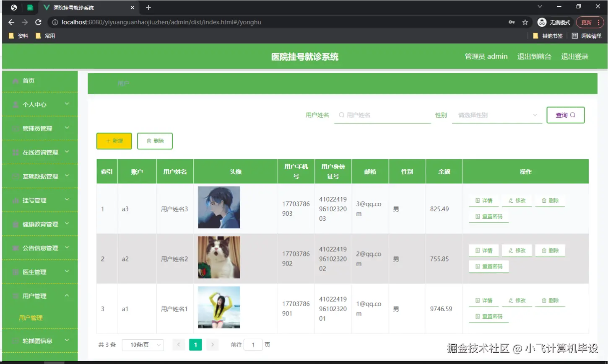The width and height of the screenshot is (608, 364).
Task: Click the 个人中心 person icon in sidebar
Action: tap(16, 104)
